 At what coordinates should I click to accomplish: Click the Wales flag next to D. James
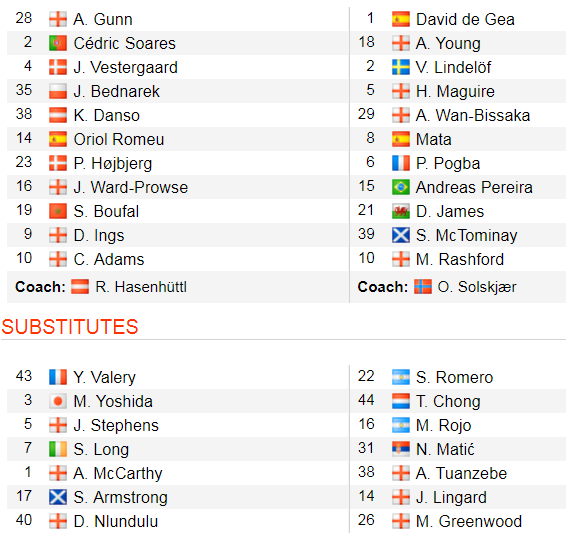pos(401,211)
